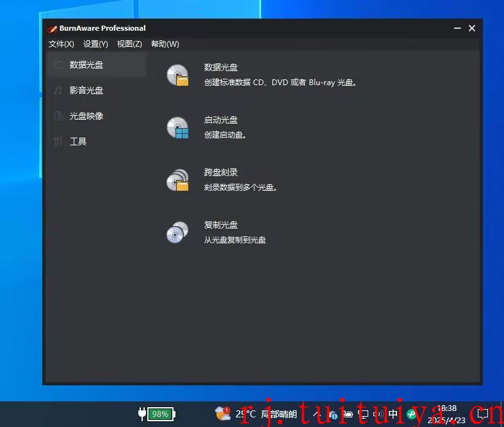Select the 影音光盘 sidebar category
This screenshot has height=427, width=504.
point(97,90)
